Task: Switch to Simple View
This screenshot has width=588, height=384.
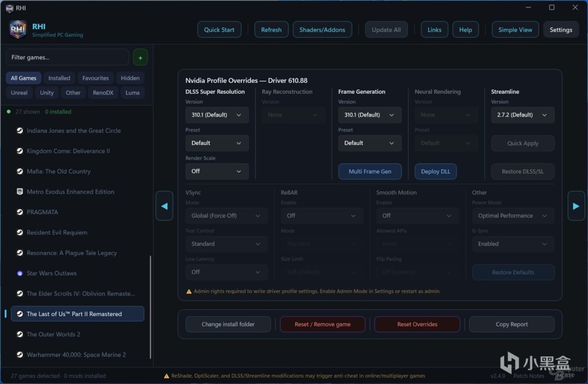Action: (515, 30)
